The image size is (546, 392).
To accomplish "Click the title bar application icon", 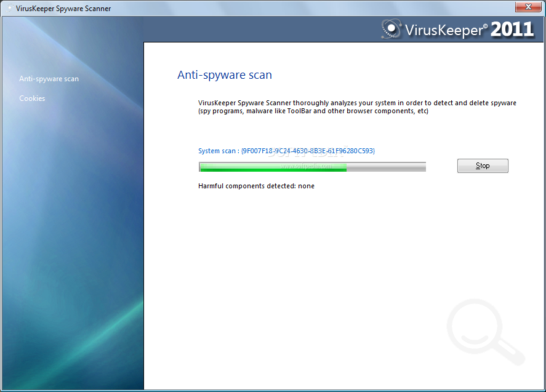I will [10, 9].
